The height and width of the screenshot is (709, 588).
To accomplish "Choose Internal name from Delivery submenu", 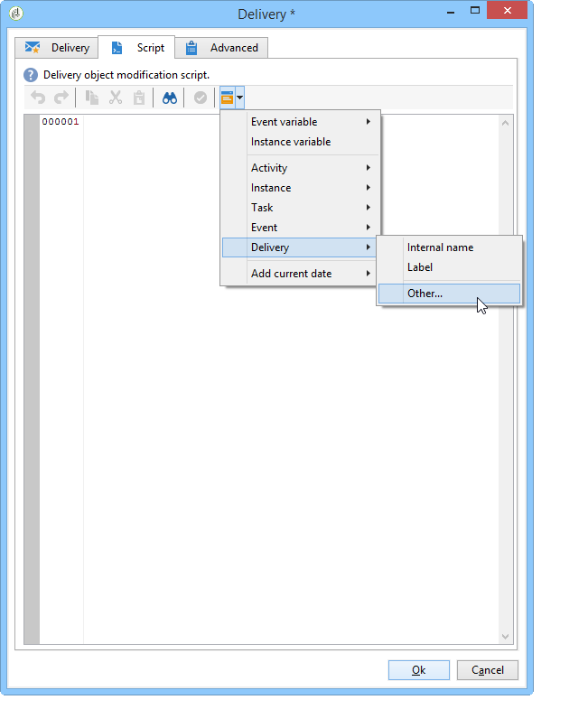I will pyautogui.click(x=449, y=247).
